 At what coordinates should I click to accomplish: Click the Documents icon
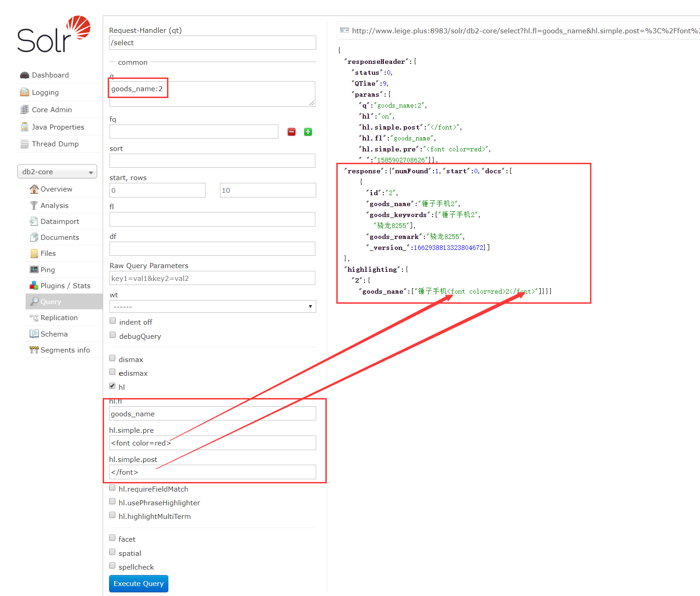point(34,238)
